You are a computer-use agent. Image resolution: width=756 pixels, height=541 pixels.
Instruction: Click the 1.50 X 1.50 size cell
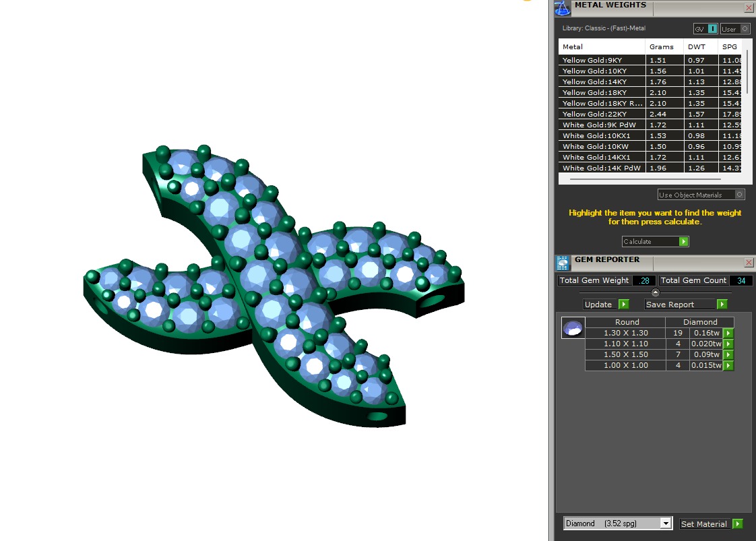pos(626,354)
